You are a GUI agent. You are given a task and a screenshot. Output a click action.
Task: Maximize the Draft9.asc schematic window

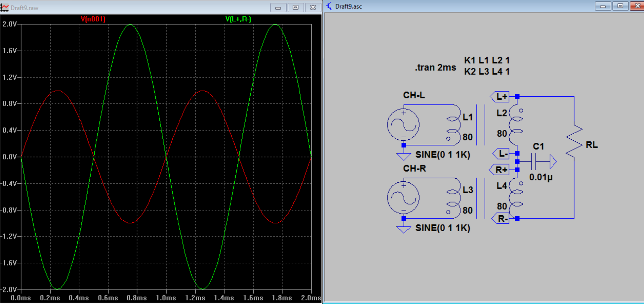coord(620,6)
